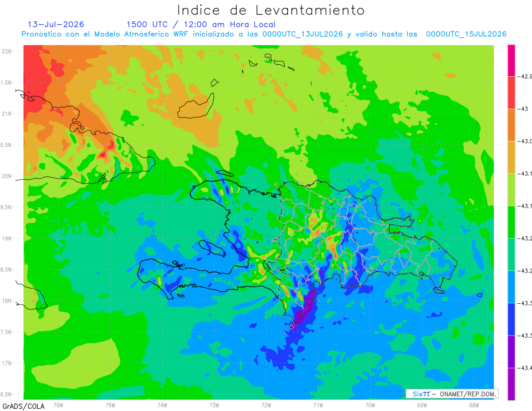Click the "1500 UTC / 12:00 am Hora Local" text
This screenshot has height=411, width=532.
(x=201, y=24)
